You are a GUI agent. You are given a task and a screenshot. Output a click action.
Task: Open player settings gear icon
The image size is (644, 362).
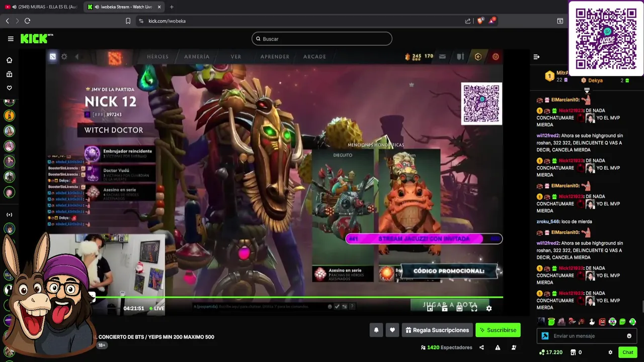tap(489, 309)
